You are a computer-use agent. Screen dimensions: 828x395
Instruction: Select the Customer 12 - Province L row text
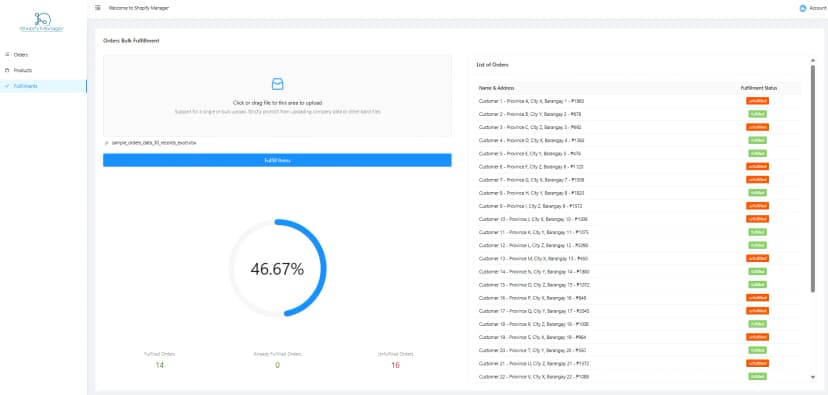pyautogui.click(x=533, y=246)
